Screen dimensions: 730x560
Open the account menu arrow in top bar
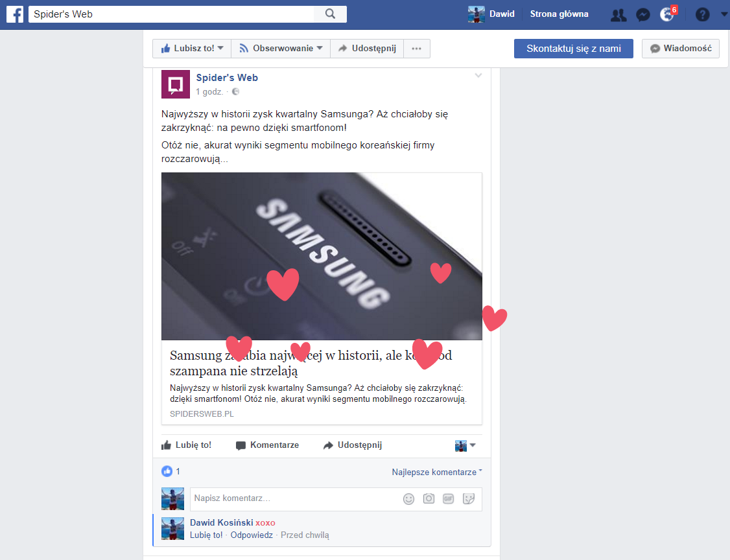tap(724, 14)
